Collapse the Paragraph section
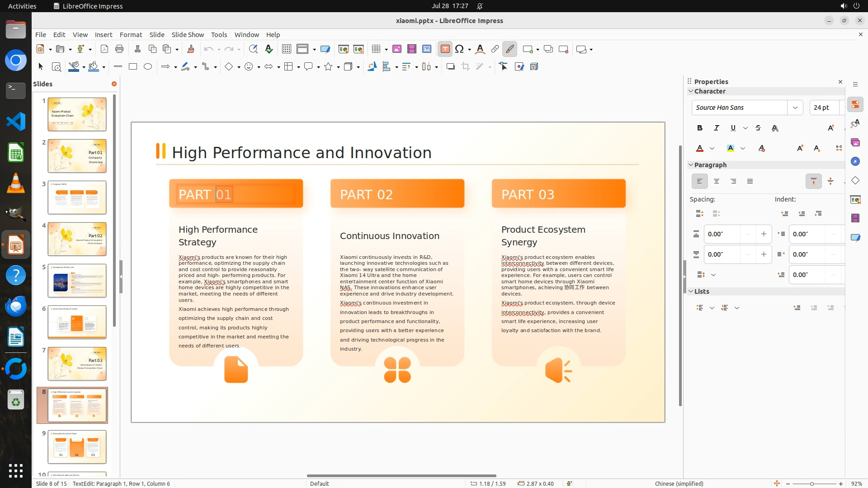Viewport: 868px width, 488px height. point(691,165)
